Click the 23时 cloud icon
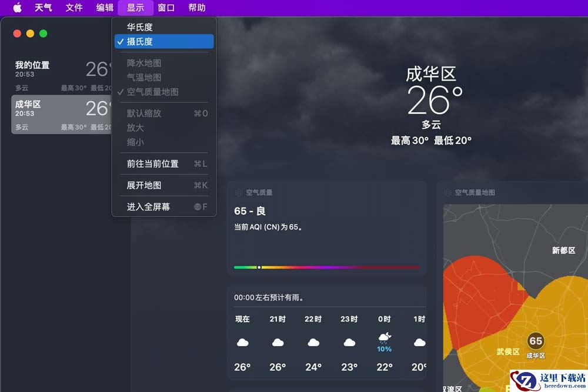 coord(349,342)
